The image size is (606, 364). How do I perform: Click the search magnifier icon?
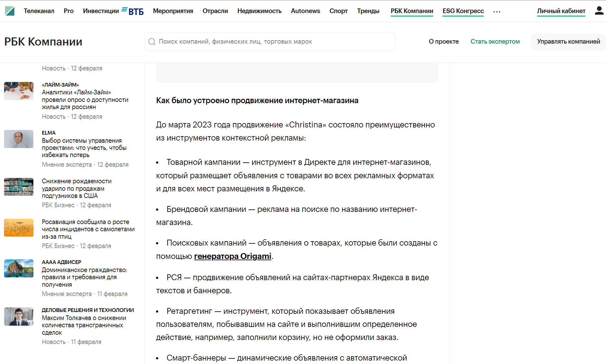(x=152, y=42)
